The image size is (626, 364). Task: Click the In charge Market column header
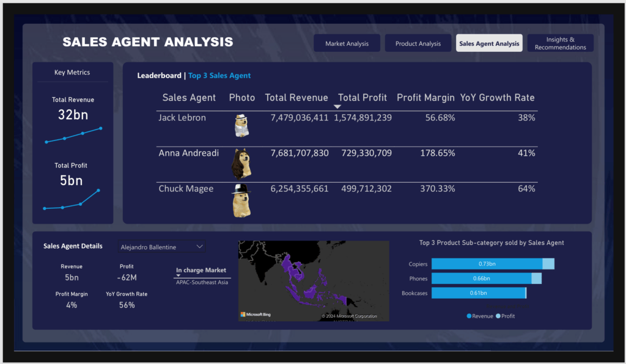point(201,270)
